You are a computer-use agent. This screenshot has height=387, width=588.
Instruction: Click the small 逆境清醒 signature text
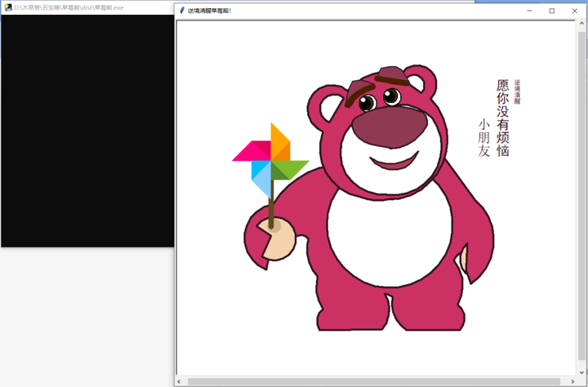[518, 91]
